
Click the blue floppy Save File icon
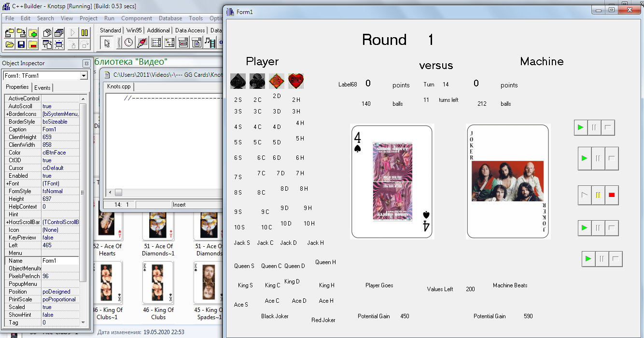click(21, 44)
